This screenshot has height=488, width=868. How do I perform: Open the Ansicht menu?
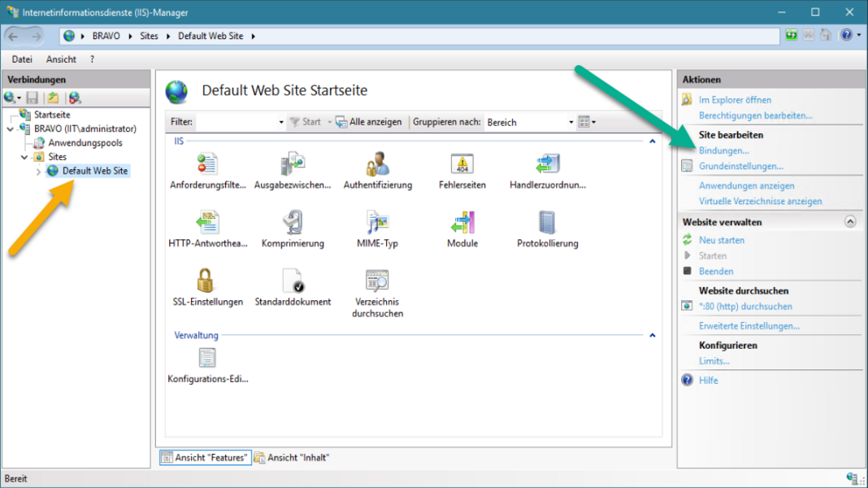pos(61,59)
